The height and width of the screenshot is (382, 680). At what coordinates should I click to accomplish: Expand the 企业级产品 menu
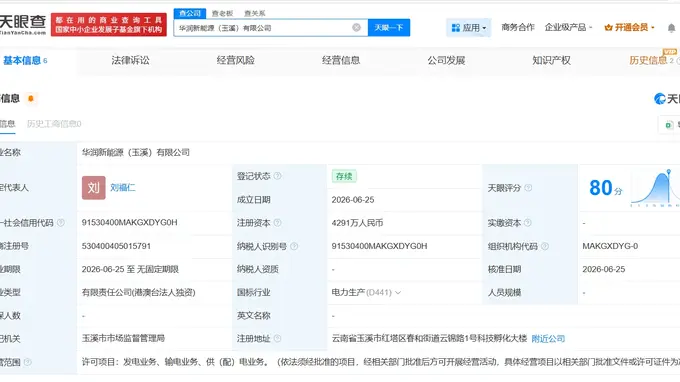coord(569,27)
